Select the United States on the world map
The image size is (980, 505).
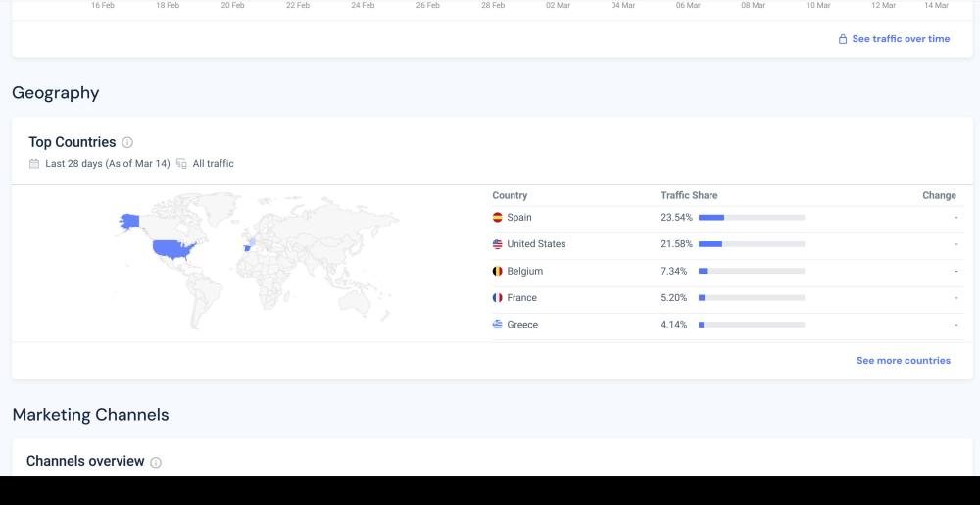click(173, 248)
